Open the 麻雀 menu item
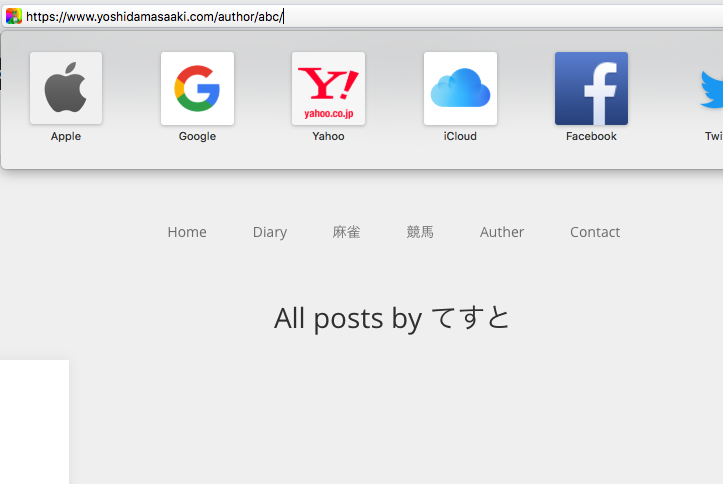Viewport: 723px width, 484px height. (346, 232)
